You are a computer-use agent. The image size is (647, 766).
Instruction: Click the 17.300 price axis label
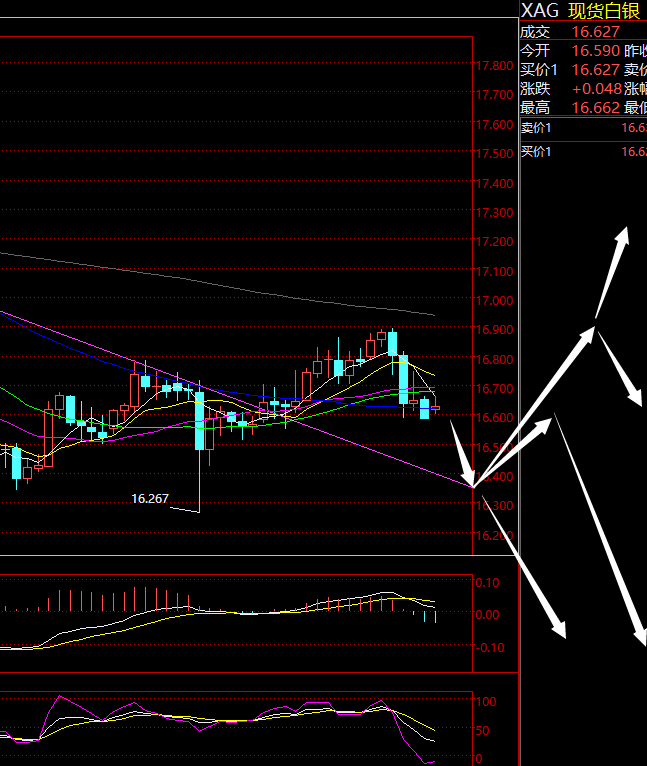(x=494, y=213)
